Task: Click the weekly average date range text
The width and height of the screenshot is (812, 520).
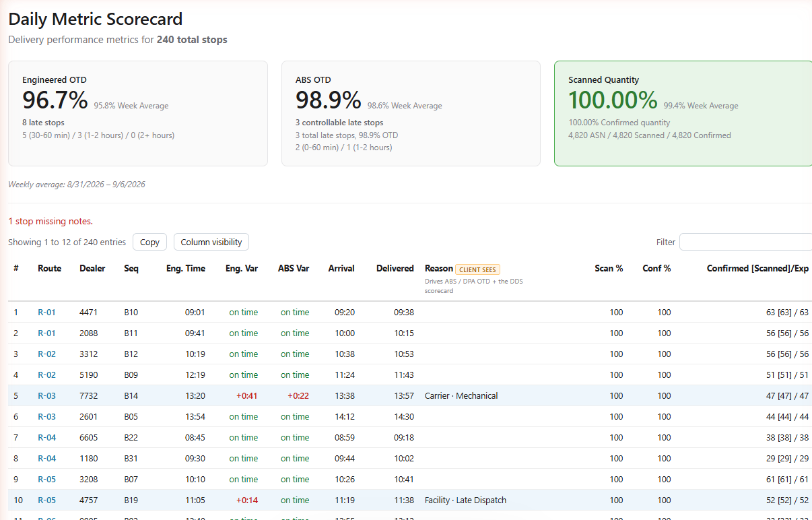Action: coord(77,185)
